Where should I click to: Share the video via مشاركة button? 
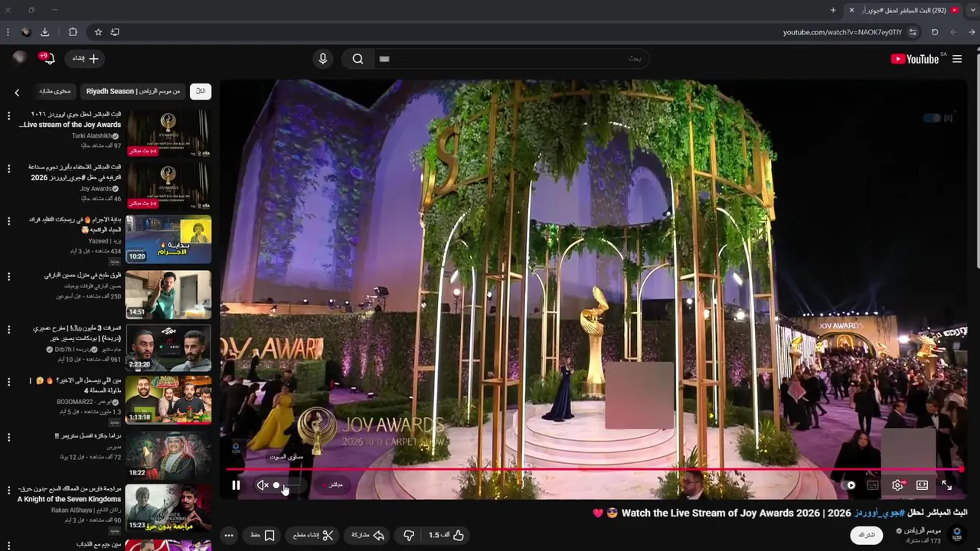(367, 535)
